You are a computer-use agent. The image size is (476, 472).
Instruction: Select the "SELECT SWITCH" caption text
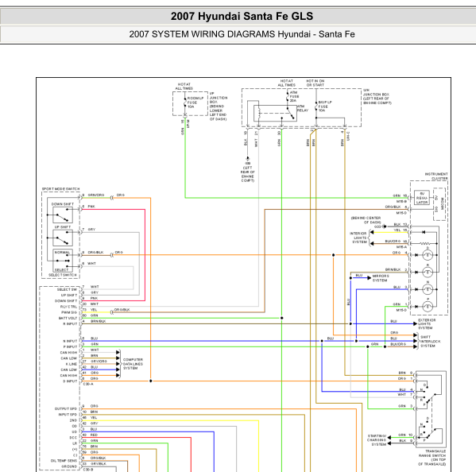coord(63,275)
